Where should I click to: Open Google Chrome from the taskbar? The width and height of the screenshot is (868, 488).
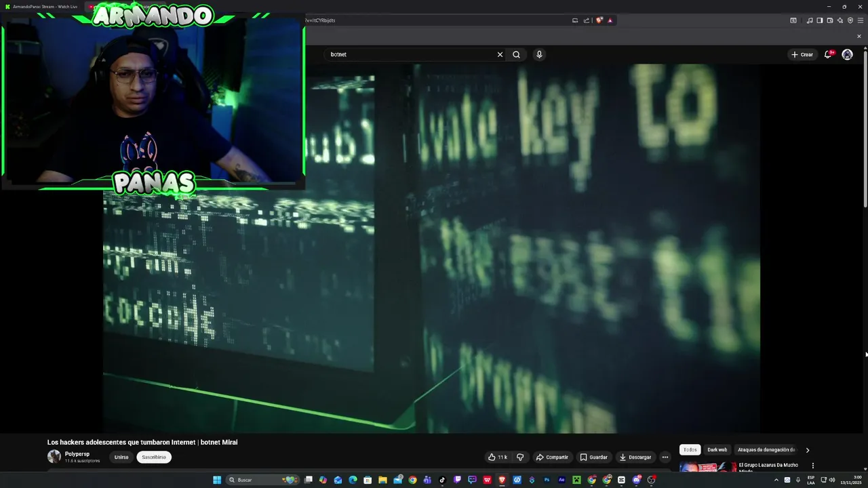click(412, 480)
